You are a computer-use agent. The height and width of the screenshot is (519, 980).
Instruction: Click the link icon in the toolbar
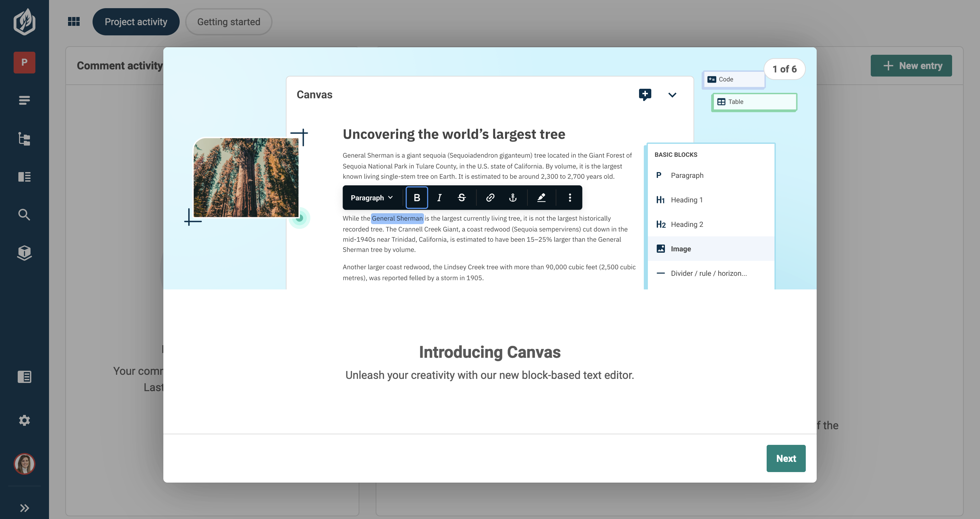coord(490,198)
